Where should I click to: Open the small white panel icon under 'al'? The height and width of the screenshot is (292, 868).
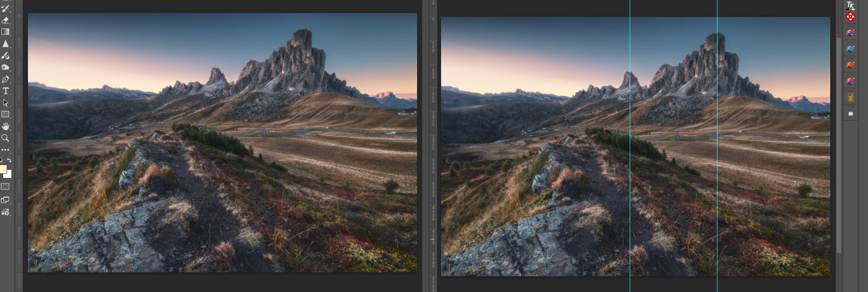click(x=851, y=114)
